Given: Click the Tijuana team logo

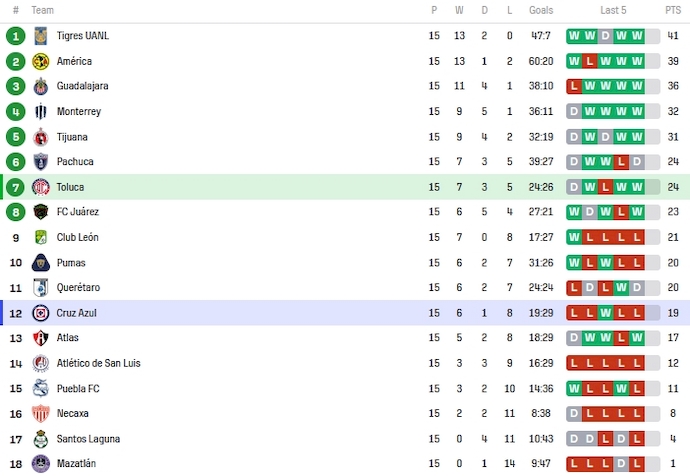Looking at the screenshot, I should (41, 137).
